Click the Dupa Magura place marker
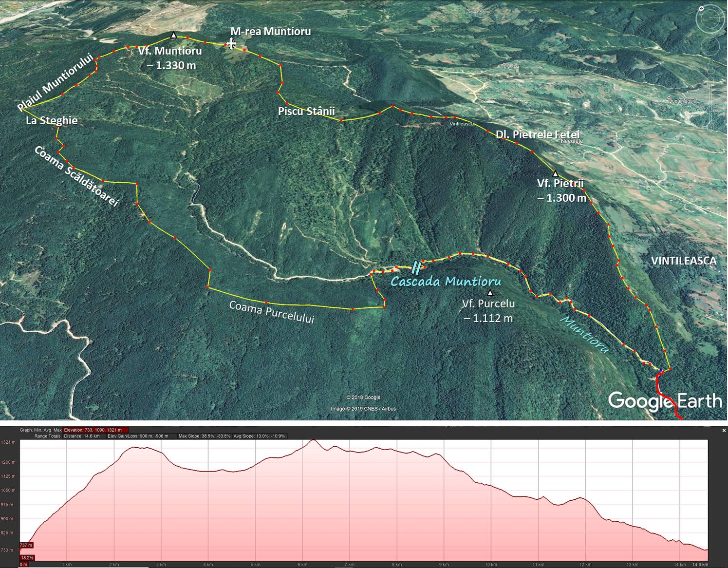The image size is (728, 568). [671, 101]
